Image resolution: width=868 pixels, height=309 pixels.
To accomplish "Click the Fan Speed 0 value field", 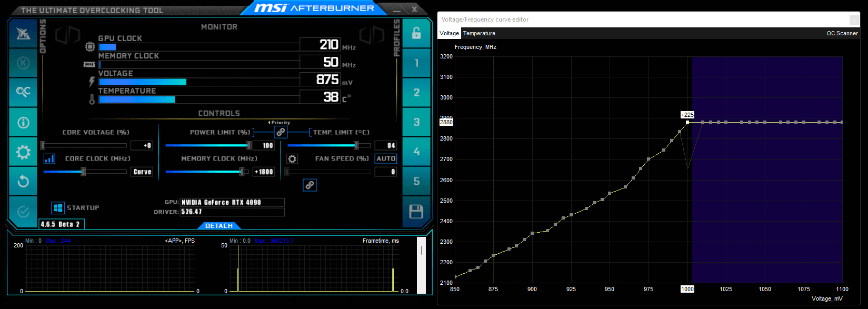I will pos(386,172).
